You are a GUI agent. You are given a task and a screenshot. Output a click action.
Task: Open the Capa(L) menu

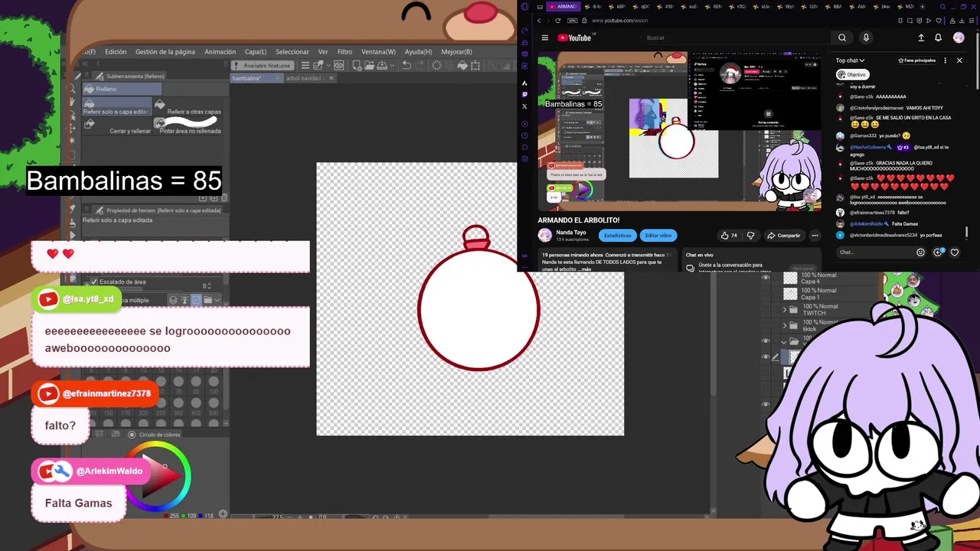pos(256,52)
